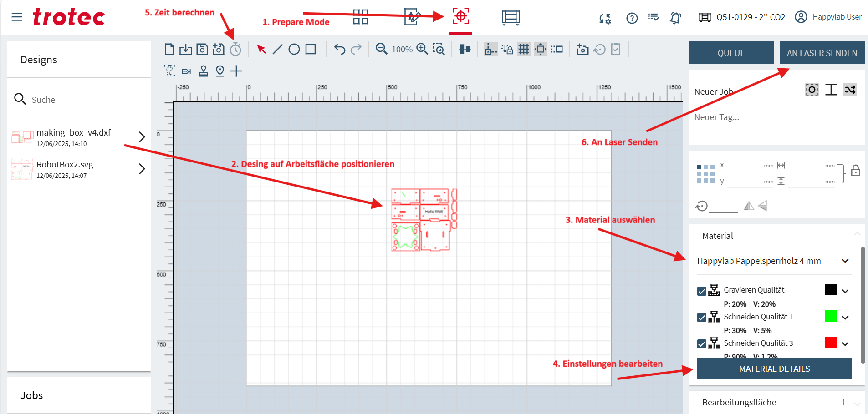This screenshot has height=414, width=868.
Task: Click the help question mark icon
Action: tap(632, 18)
